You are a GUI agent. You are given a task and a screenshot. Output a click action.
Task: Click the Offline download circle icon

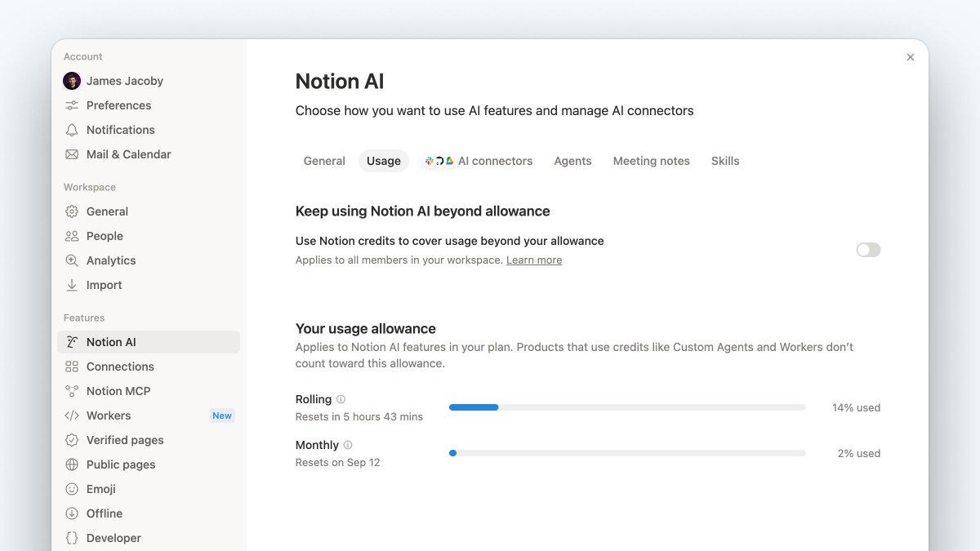[x=72, y=513]
